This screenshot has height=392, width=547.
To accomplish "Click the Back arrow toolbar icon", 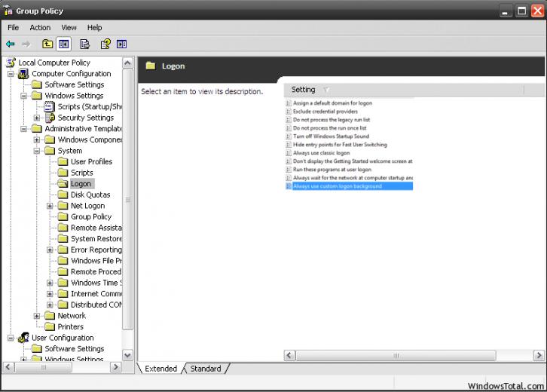I will click(x=11, y=44).
